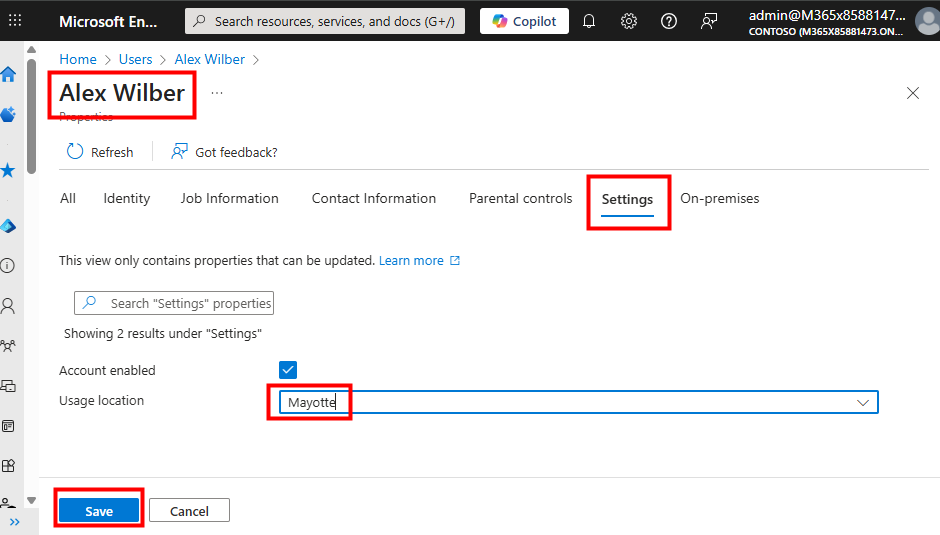940x535 pixels.
Task: Click the Users breadcrumb link
Action: pos(136,59)
